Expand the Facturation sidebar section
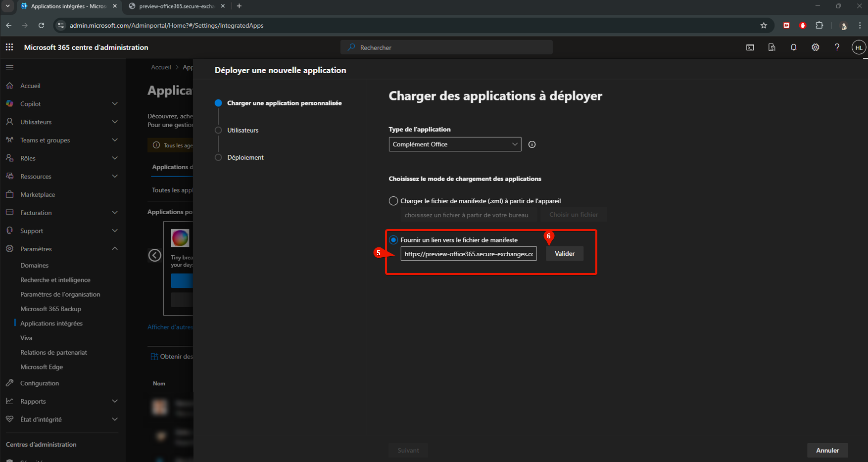868x462 pixels. [115, 213]
